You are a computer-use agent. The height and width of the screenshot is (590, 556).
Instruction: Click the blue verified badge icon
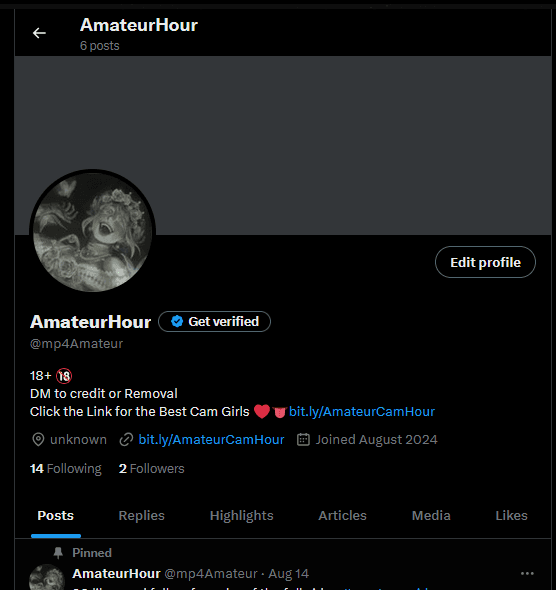click(177, 321)
